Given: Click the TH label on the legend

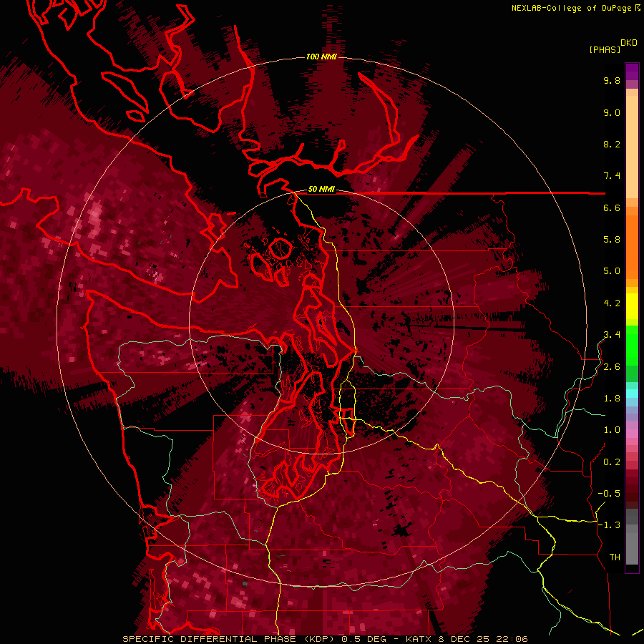Looking at the screenshot, I should (x=615, y=557).
